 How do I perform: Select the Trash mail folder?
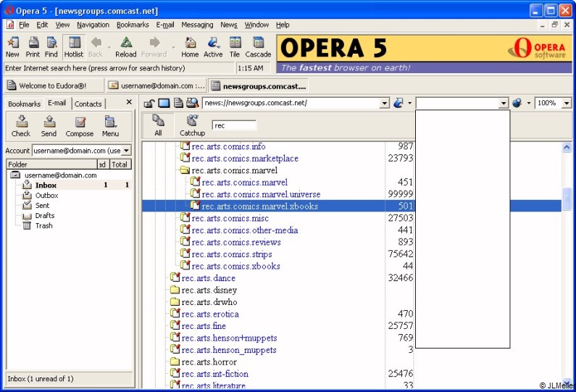[x=44, y=225]
